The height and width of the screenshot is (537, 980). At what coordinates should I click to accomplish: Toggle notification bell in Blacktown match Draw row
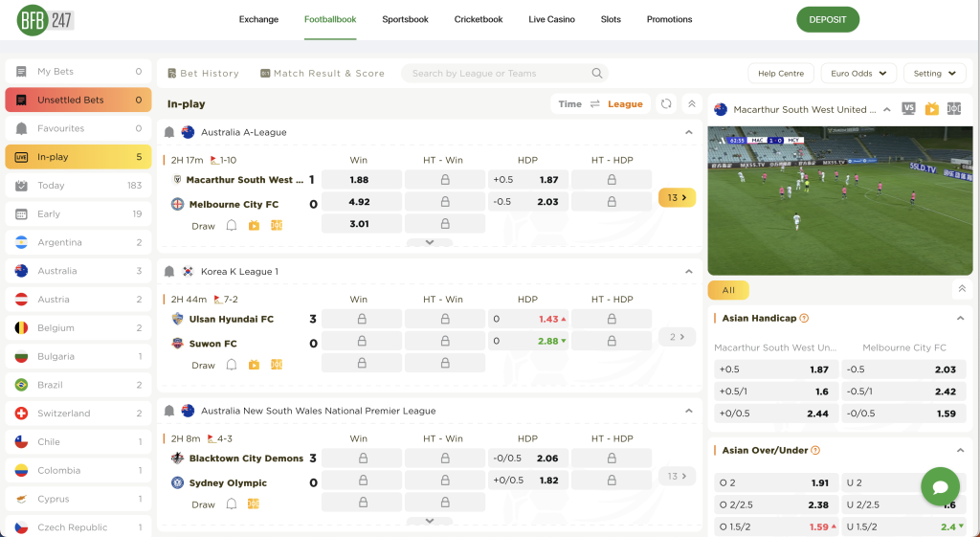click(x=232, y=504)
